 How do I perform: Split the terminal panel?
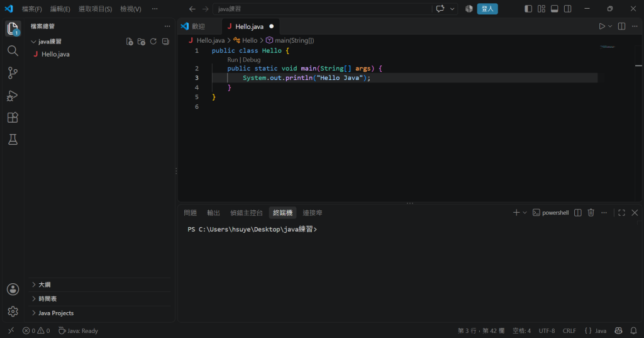point(578,213)
